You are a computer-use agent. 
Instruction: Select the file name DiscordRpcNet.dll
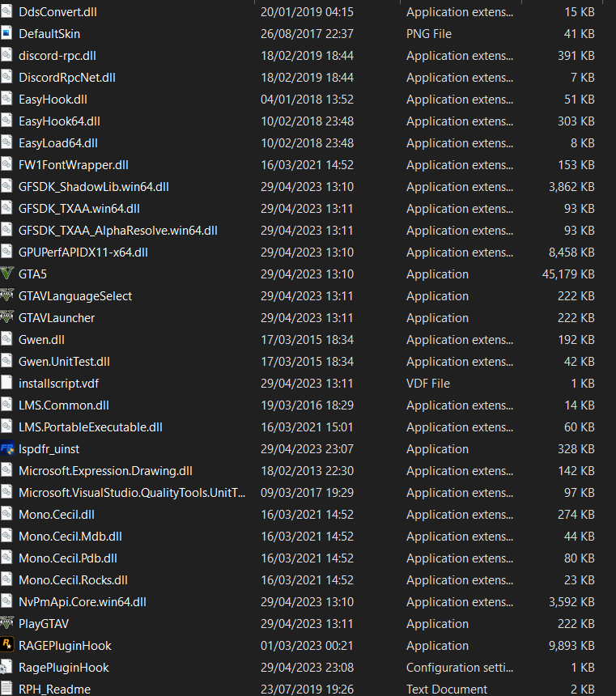click(x=67, y=77)
